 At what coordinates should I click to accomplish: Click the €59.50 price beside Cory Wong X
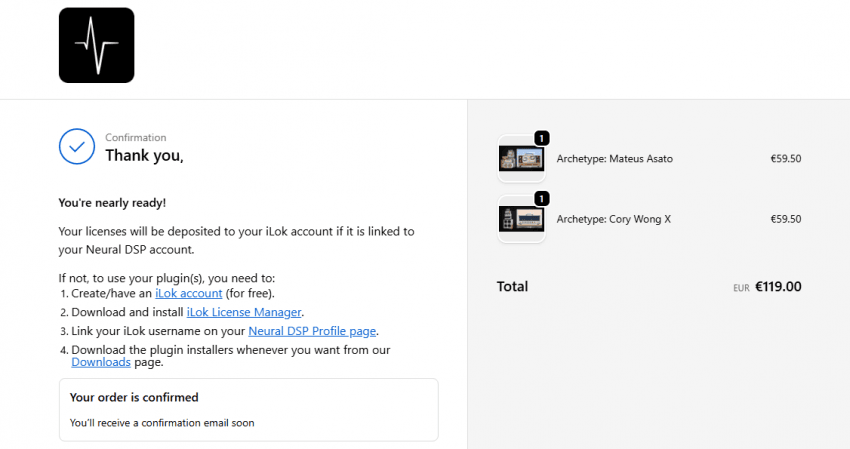pyautogui.click(x=785, y=219)
